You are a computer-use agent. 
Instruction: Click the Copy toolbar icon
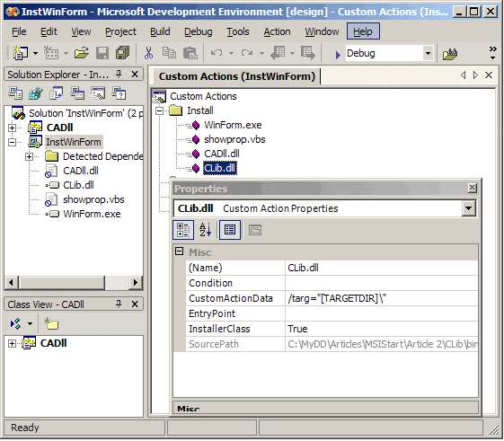169,53
